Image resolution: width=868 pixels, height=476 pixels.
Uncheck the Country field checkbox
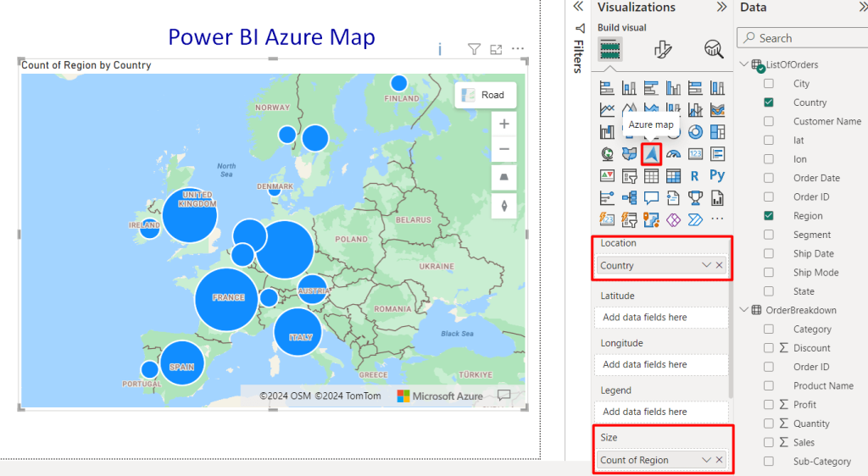tap(769, 102)
